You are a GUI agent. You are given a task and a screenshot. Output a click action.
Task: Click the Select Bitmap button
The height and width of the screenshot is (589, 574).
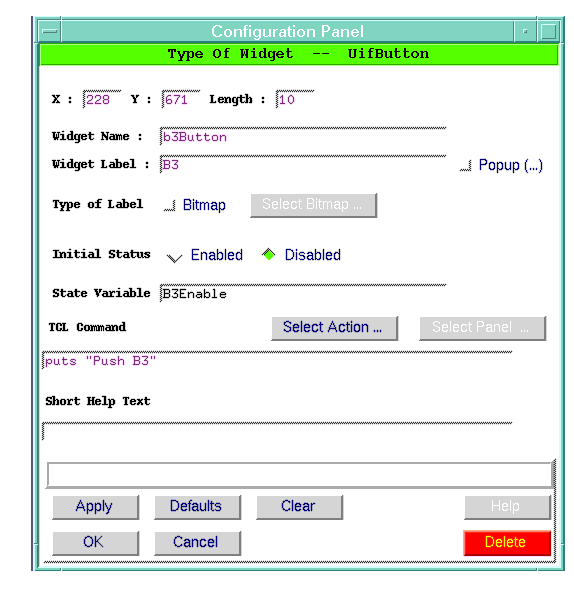click(x=314, y=205)
